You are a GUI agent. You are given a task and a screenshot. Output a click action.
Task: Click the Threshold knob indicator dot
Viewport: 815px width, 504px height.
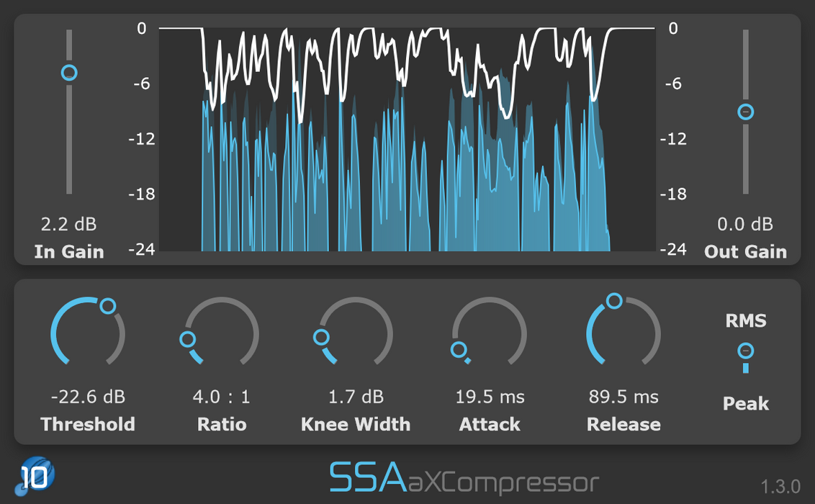click(x=109, y=306)
